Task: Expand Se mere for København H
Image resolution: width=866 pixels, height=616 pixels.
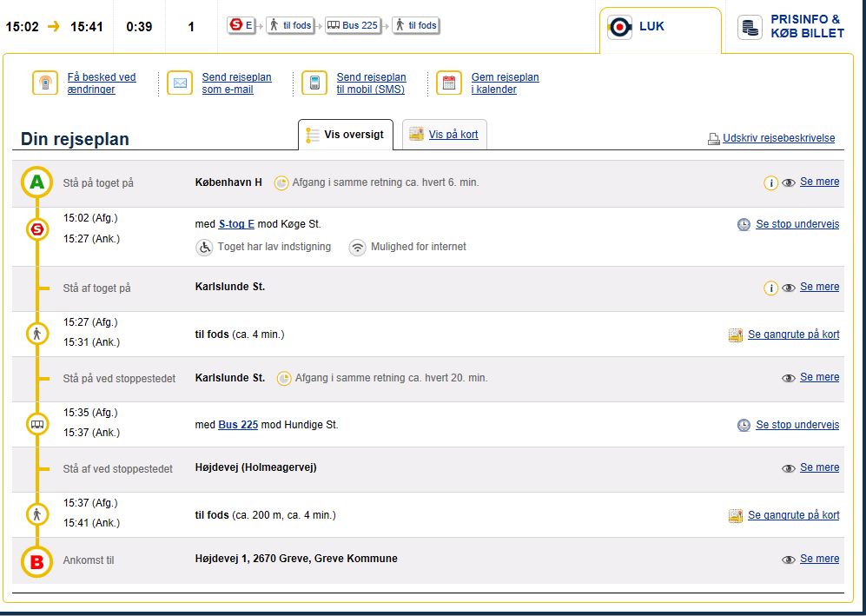Action: [x=819, y=182]
